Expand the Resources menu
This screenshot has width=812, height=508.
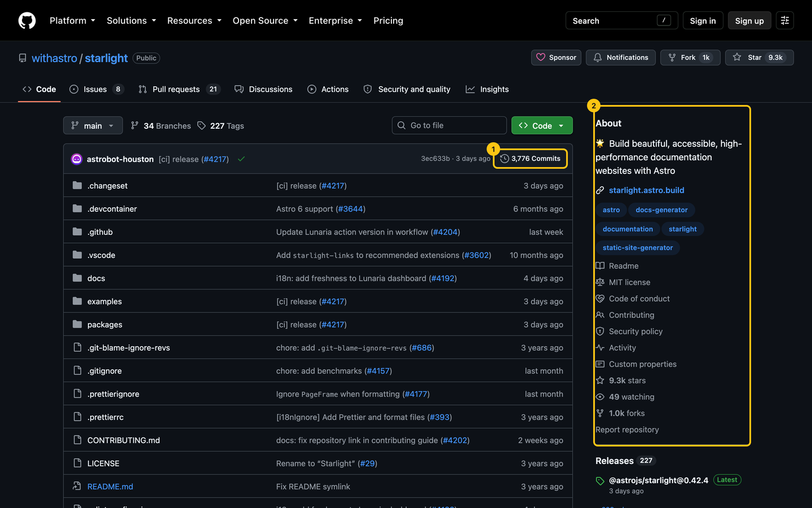(x=194, y=20)
